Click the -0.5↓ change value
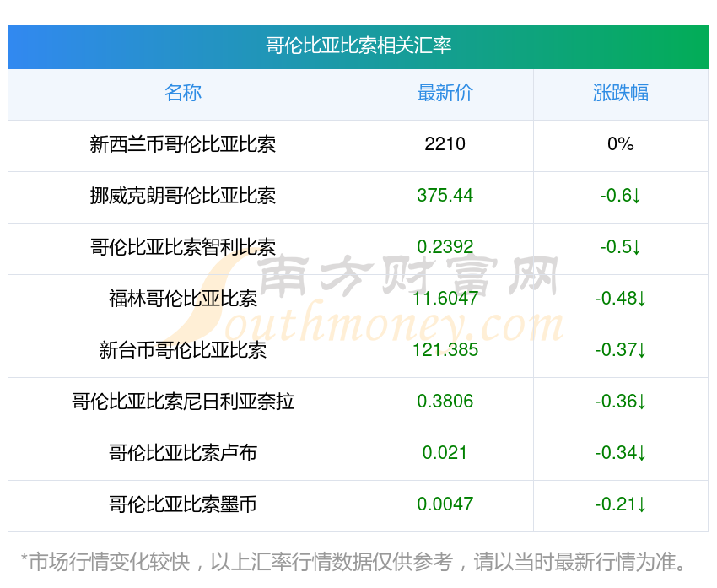717x588 pixels. pos(621,247)
